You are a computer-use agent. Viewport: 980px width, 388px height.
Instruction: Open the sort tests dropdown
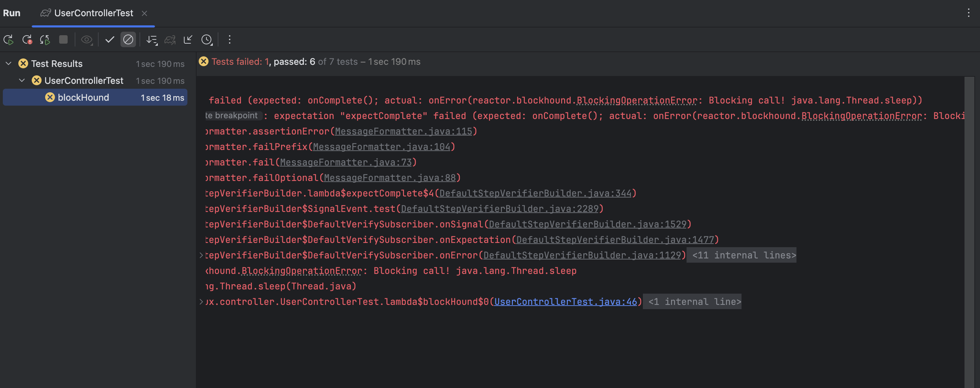[152, 39]
